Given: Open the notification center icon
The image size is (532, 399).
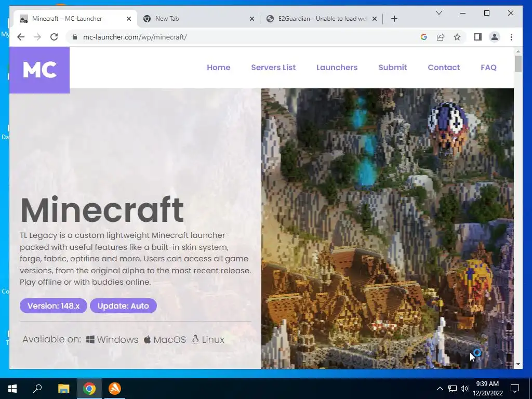Looking at the screenshot, I should pyautogui.click(x=515, y=389).
